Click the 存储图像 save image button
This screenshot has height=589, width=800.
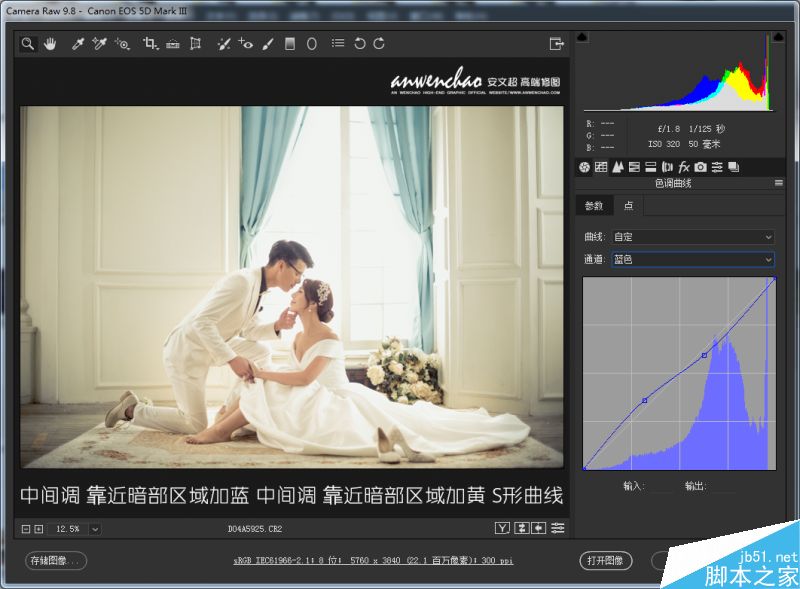tap(56, 560)
